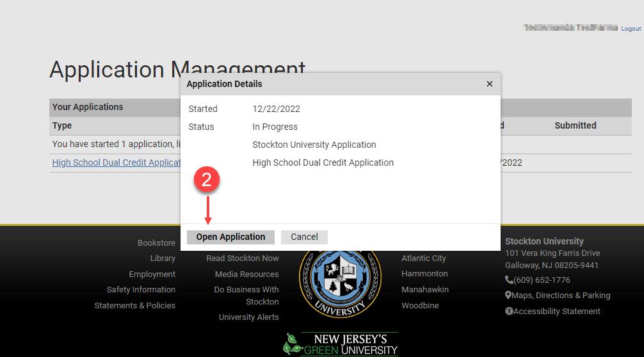
Task: Click Galloway, NJ 08205-9441 address line
Action: pyautogui.click(x=552, y=266)
